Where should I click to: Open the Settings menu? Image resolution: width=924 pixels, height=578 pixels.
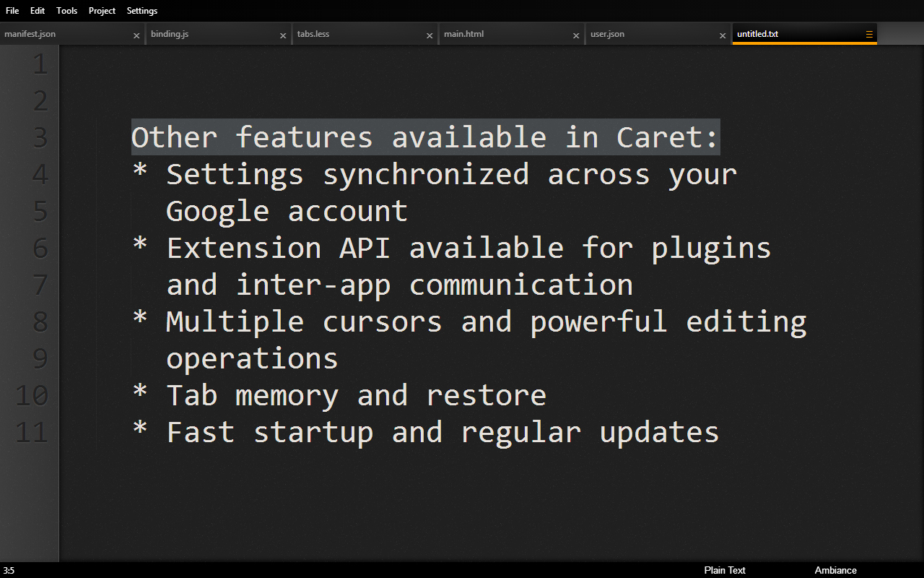click(141, 11)
